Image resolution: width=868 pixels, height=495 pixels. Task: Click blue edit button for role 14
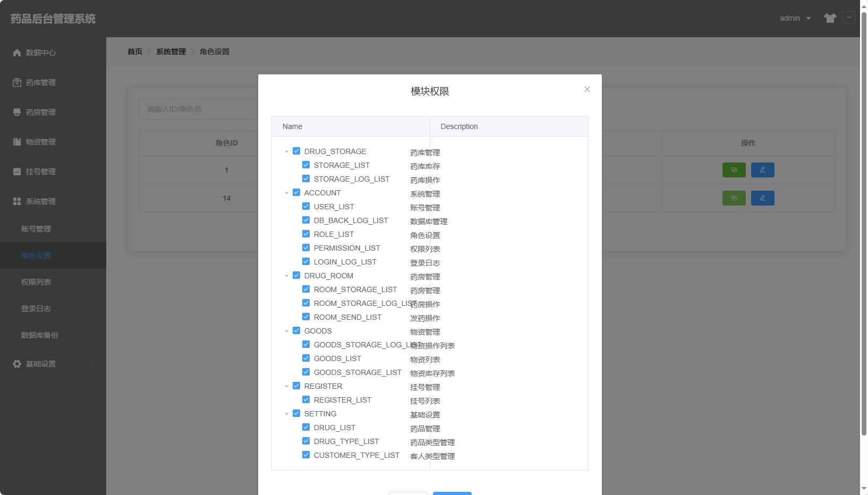(763, 198)
